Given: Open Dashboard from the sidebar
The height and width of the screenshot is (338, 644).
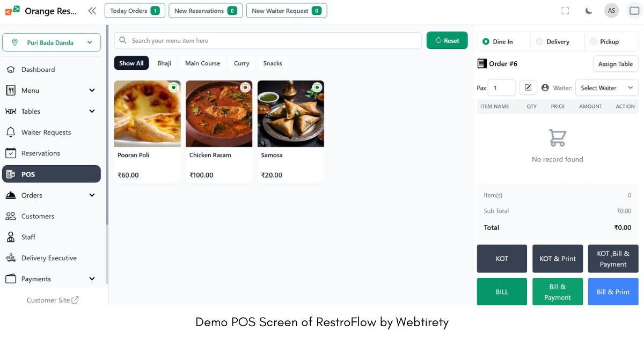Looking at the screenshot, I should pyautogui.click(x=38, y=70).
